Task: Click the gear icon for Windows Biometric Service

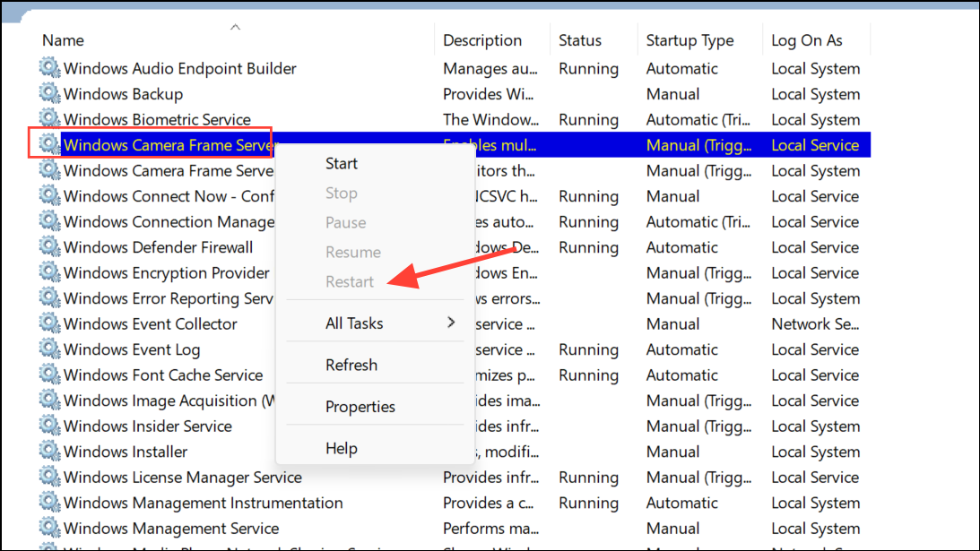Action: 49,118
